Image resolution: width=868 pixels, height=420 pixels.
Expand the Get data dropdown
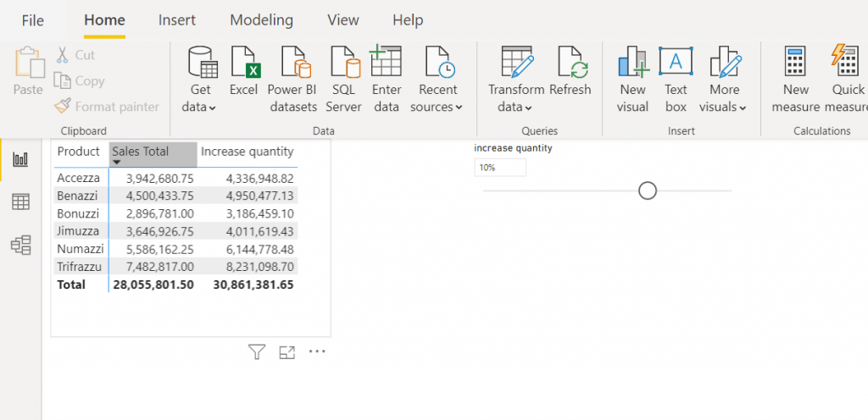click(x=201, y=108)
